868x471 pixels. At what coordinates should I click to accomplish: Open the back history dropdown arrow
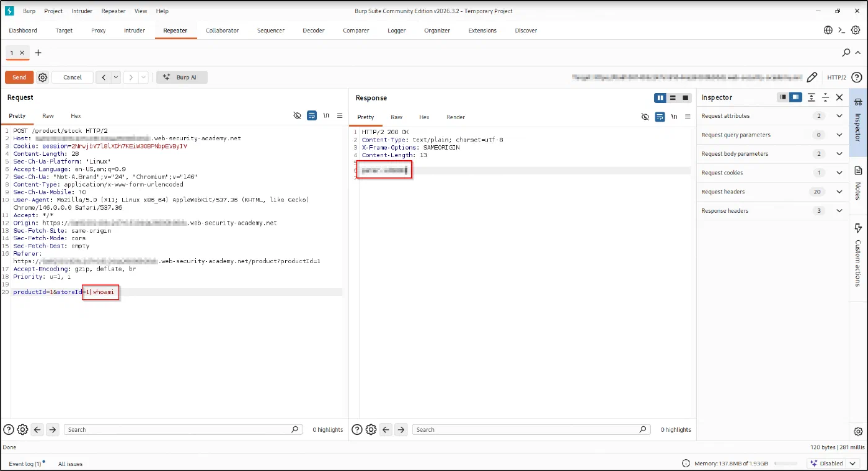coord(116,78)
